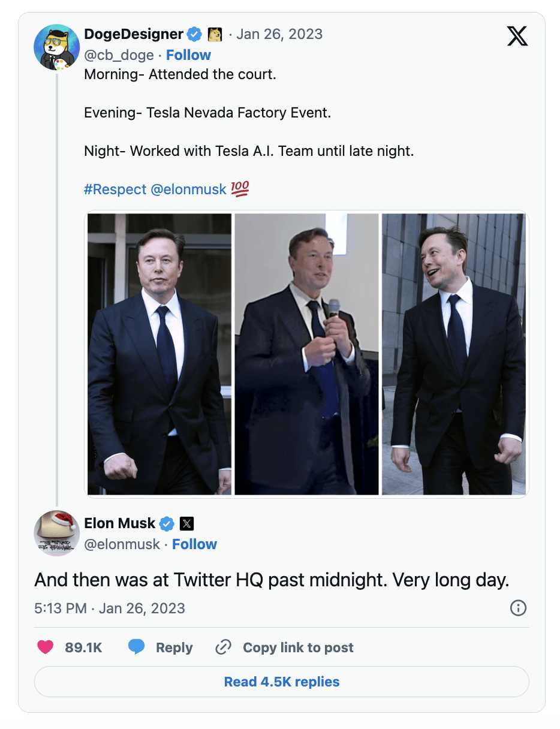
Task: Open DogeDesigner's profile avatar
Action: pyautogui.click(x=56, y=47)
